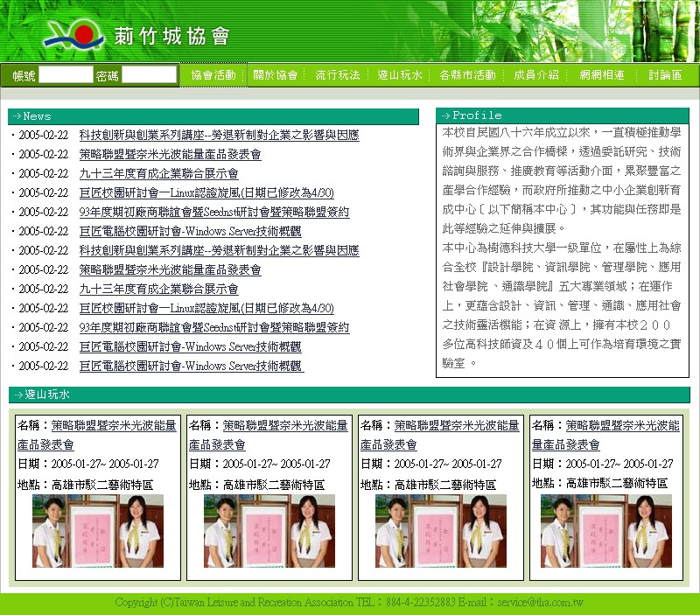Image resolution: width=700 pixels, height=615 pixels.
Task: Click the 遊山玩水 section header bar
Action: pyautogui.click(x=349, y=395)
